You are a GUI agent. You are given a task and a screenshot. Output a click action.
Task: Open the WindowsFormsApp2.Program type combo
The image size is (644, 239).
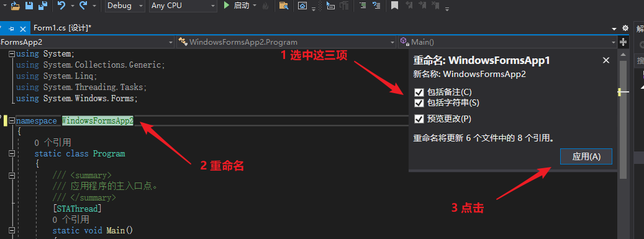coord(286,42)
